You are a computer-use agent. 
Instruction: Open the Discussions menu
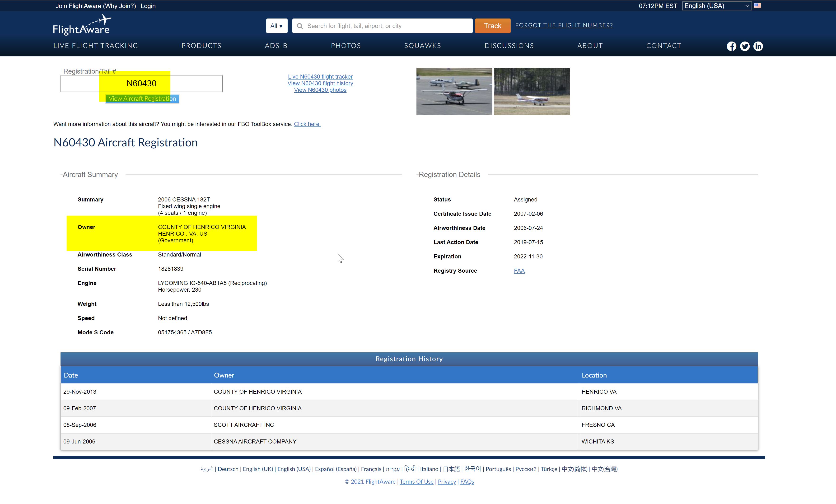(x=509, y=46)
